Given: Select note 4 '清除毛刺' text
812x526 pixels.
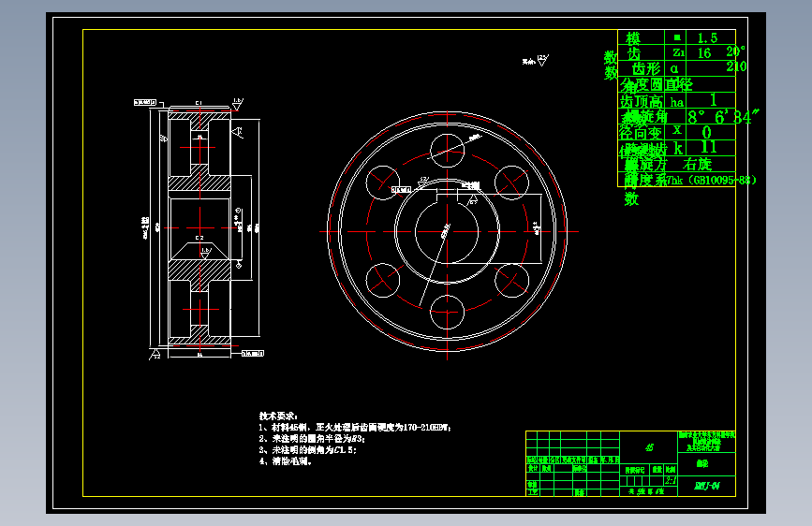Looking at the screenshot, I should click(x=286, y=461).
